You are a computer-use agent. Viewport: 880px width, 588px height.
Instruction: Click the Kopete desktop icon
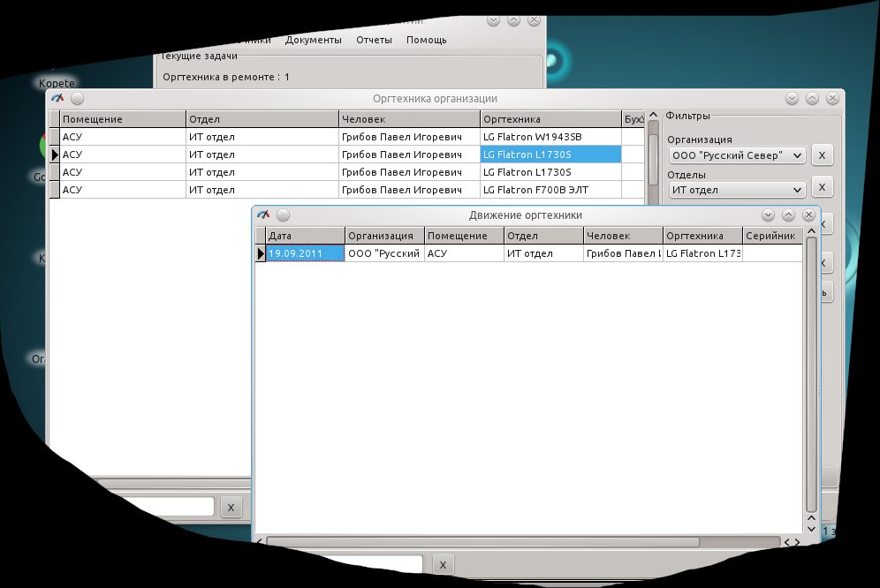coord(57,83)
